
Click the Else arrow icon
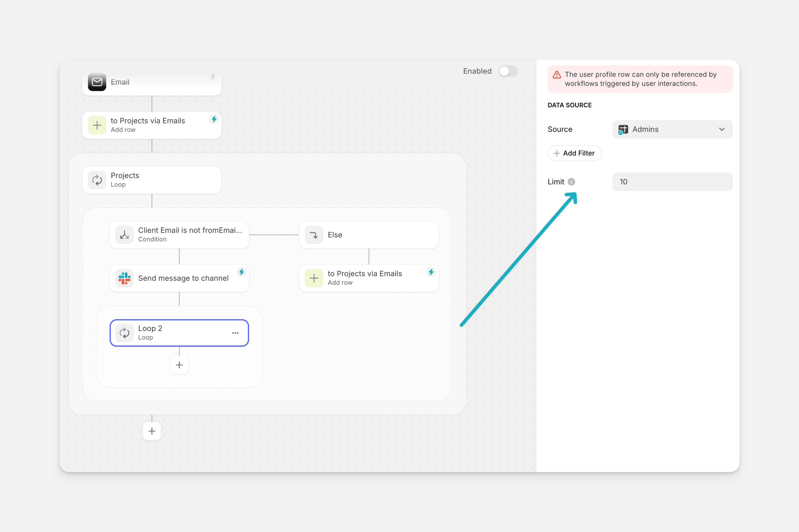tap(314, 235)
